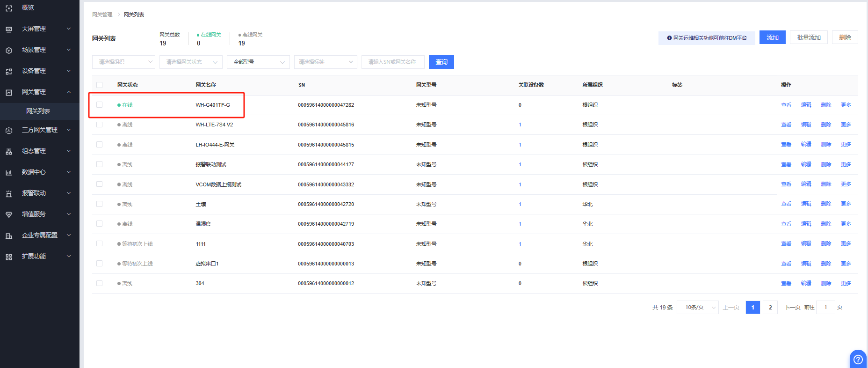
Task: Click the 设备管理 sidebar icon
Action: tap(9, 71)
